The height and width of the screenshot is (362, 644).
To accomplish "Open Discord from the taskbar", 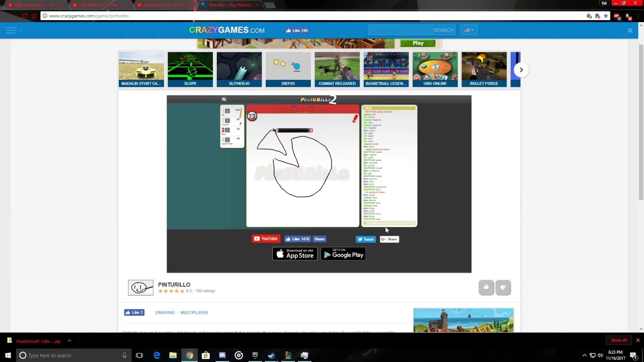I will pyautogui.click(x=222, y=355).
